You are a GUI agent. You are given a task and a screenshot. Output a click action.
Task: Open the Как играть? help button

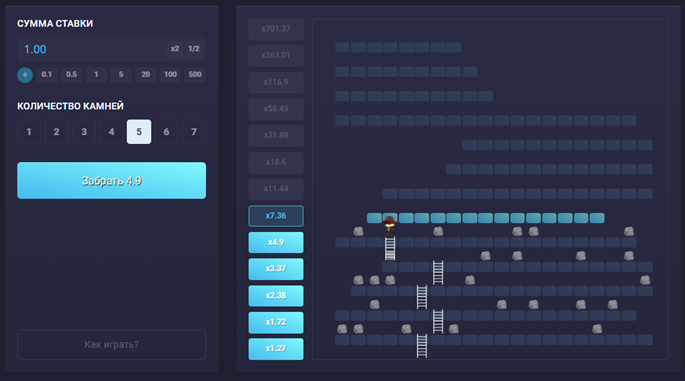pos(111,344)
